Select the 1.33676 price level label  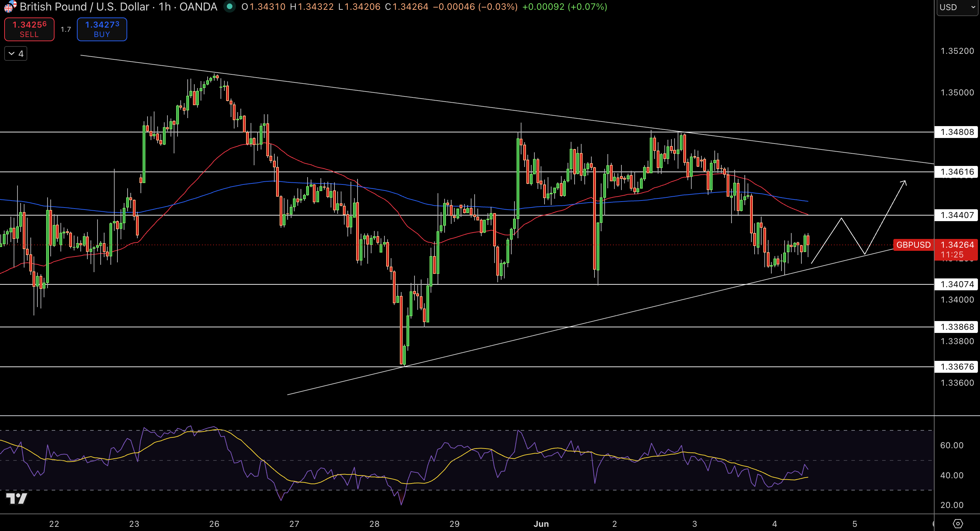tap(957, 367)
